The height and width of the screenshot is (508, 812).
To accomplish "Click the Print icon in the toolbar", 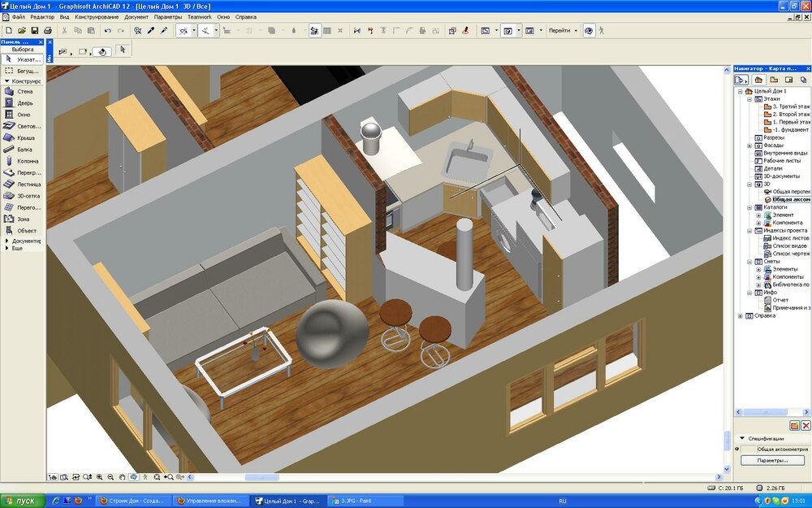I will (x=48, y=31).
